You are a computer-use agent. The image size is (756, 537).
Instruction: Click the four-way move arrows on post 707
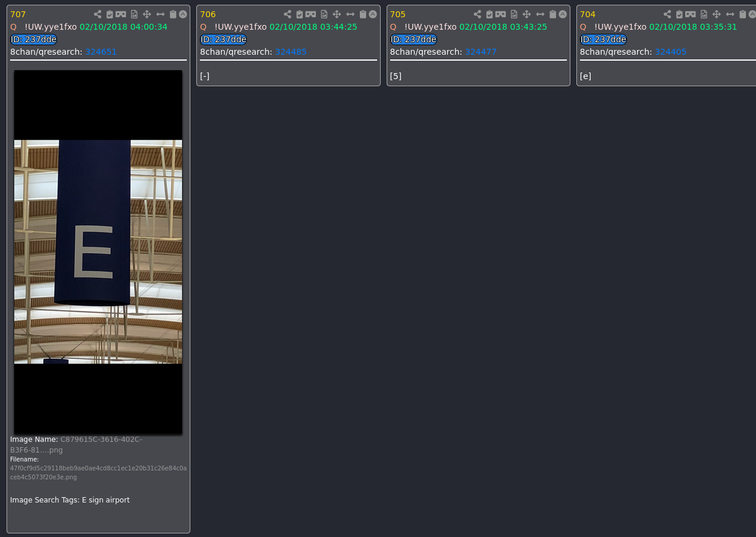[147, 14]
